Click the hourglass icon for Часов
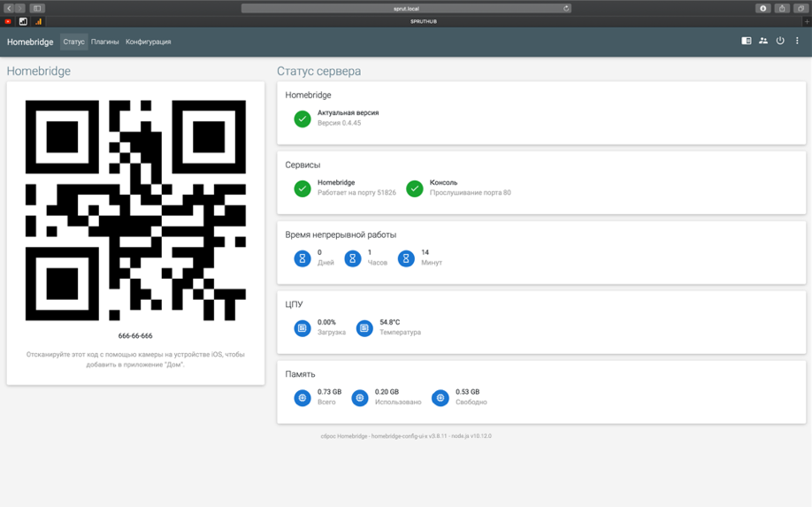This screenshot has height=507, width=812. click(353, 257)
